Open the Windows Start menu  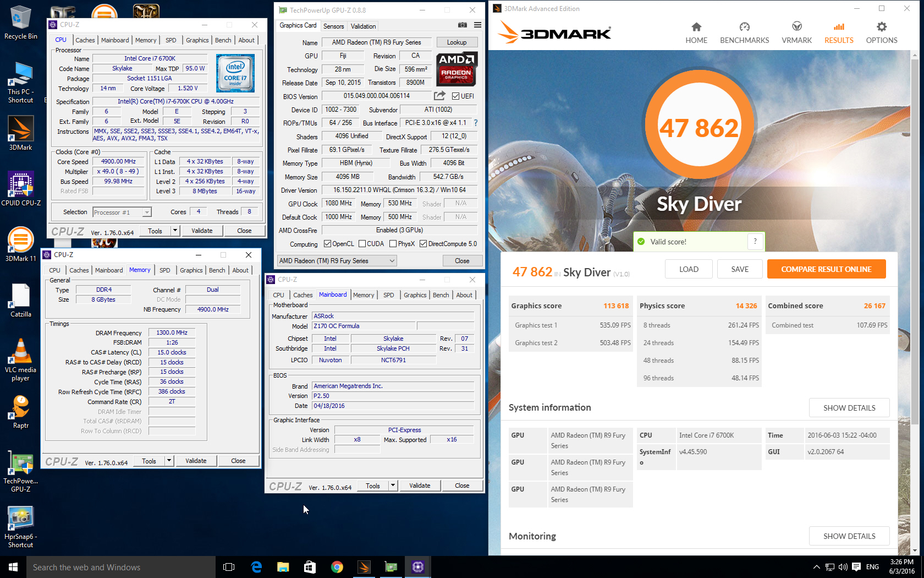(x=13, y=567)
